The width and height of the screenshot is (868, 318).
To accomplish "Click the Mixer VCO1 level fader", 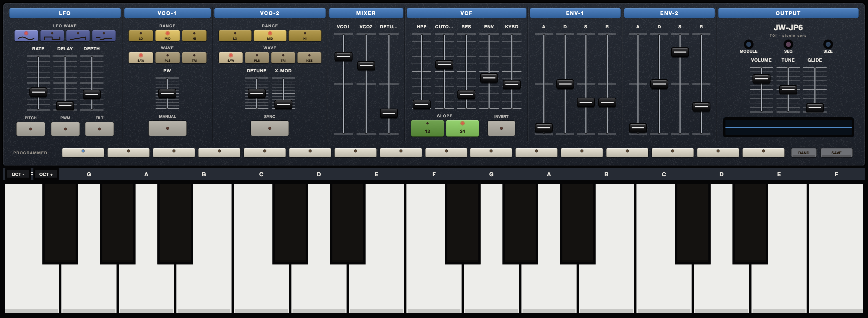I will pyautogui.click(x=343, y=57).
